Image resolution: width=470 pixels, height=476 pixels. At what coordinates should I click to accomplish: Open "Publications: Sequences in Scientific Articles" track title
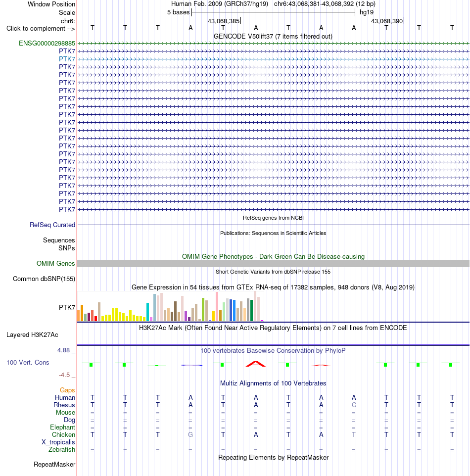pos(273,233)
